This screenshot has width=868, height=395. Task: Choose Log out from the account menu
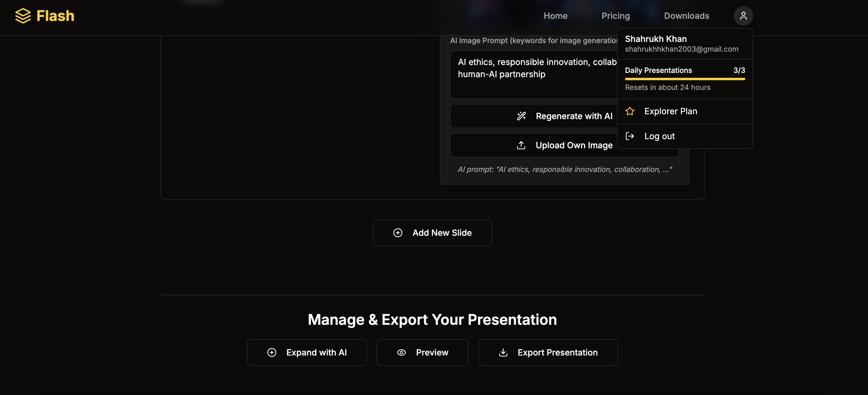(x=659, y=136)
